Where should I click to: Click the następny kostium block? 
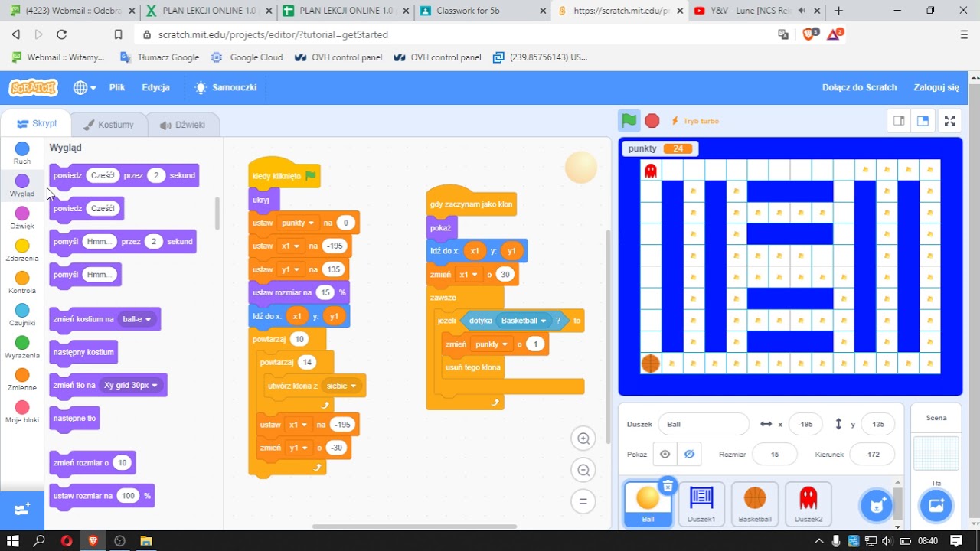[x=83, y=352]
